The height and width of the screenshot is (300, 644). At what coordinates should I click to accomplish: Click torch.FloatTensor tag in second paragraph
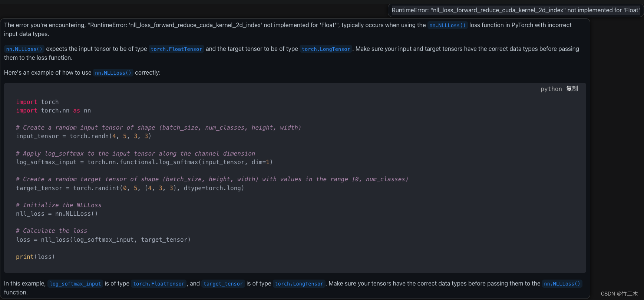[176, 49]
